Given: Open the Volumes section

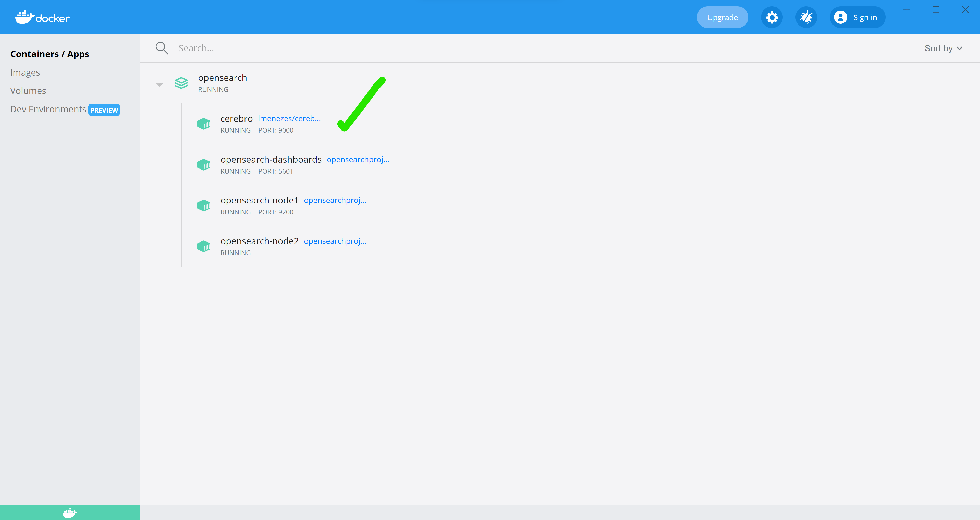Looking at the screenshot, I should click(x=28, y=91).
